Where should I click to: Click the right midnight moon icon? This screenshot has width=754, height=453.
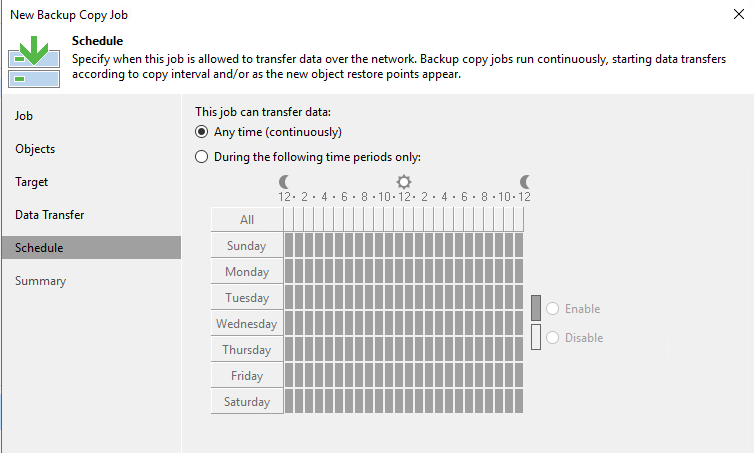click(525, 182)
